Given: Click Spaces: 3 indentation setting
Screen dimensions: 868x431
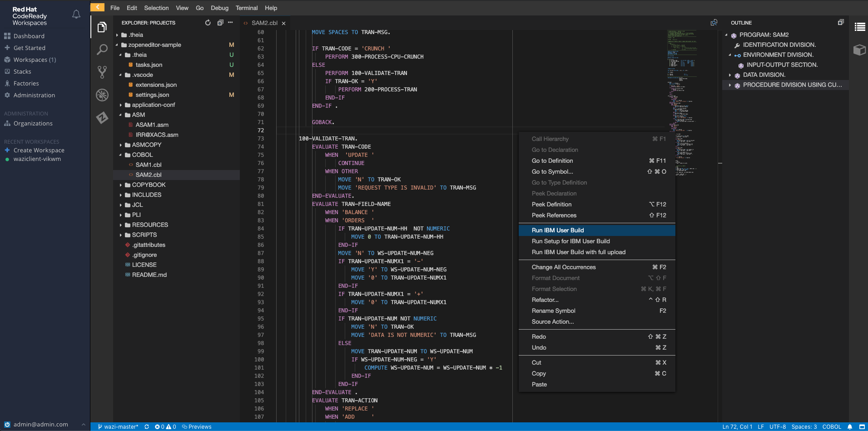Looking at the screenshot, I should (x=804, y=427).
